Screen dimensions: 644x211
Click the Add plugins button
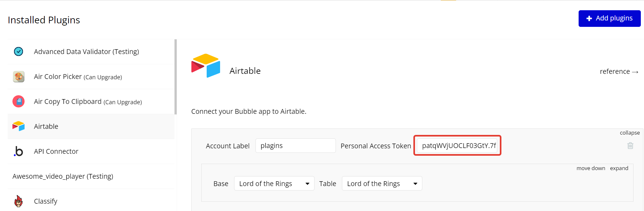tap(609, 19)
